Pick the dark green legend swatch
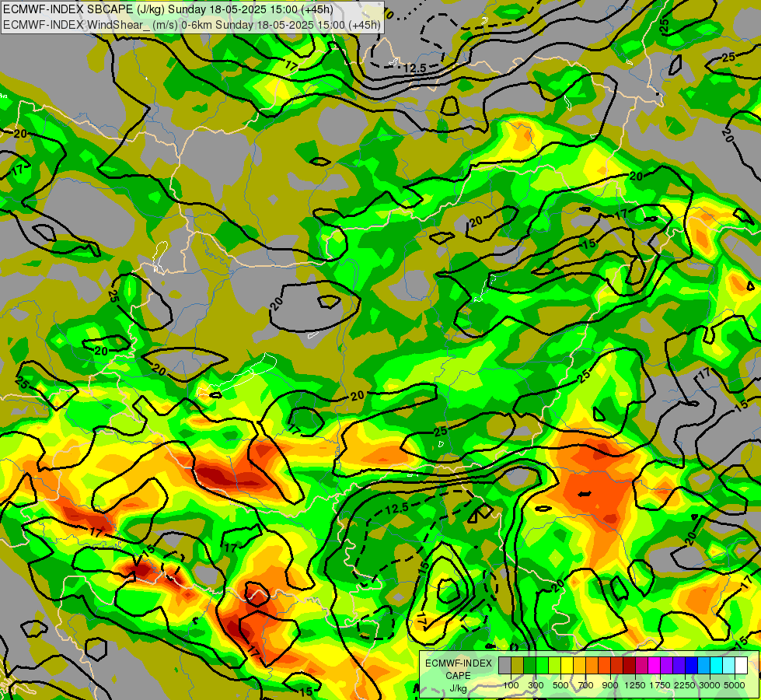The image size is (761, 700). tap(529, 666)
